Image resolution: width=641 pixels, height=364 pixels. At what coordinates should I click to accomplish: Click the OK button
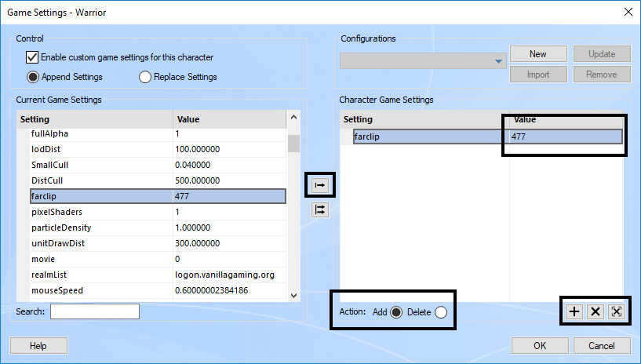[x=539, y=346]
